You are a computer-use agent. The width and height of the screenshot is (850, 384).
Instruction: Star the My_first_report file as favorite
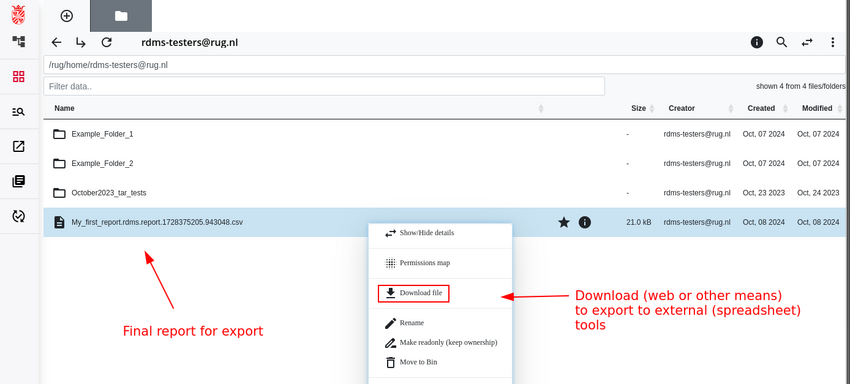point(564,222)
